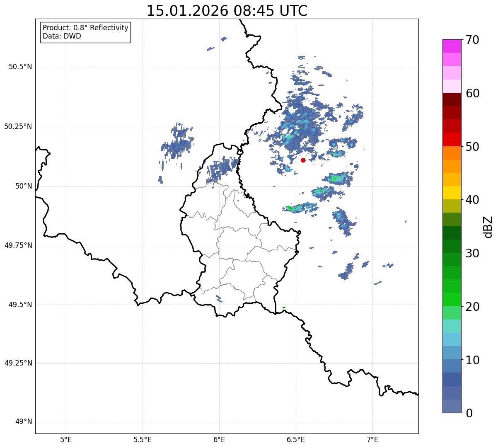This screenshot has height=448, width=498.
Task: Click the 49.5°N latitude label
Action: click(20, 305)
